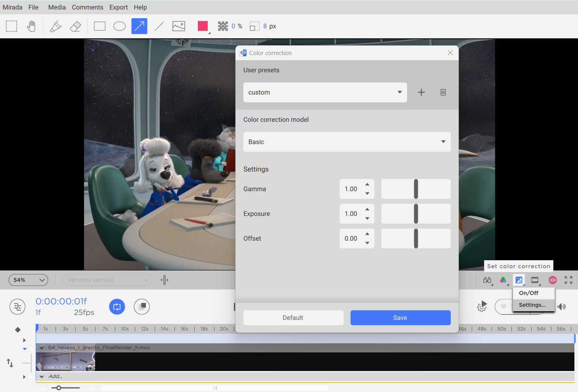This screenshot has height=392, width=578.
Task: Expand the top timeline track arrow
Action: 24,340
